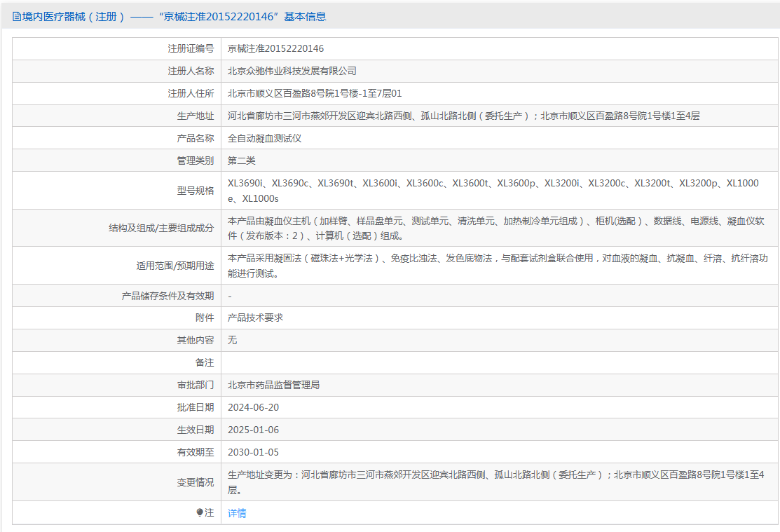Click the 产品储存条件及有效期 label

tap(167, 296)
